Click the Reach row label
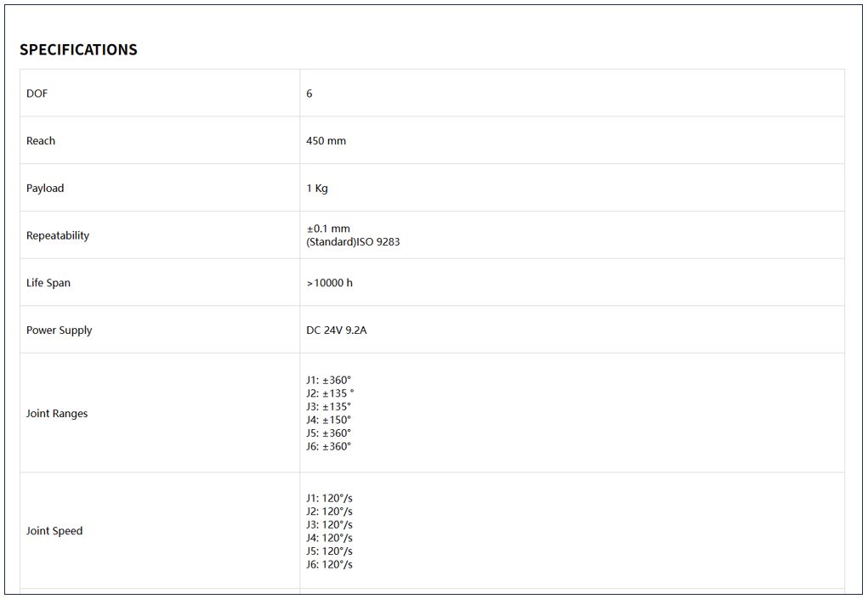The height and width of the screenshot is (599, 868). [41, 141]
